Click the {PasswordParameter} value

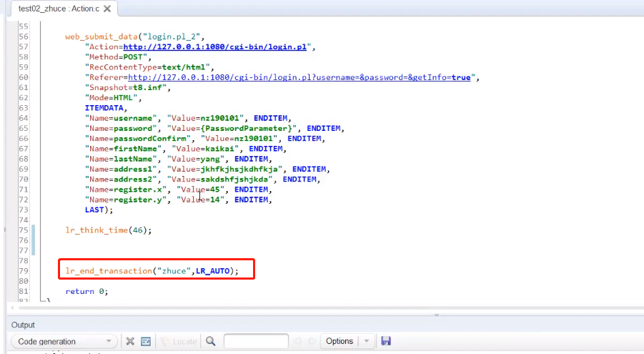tap(246, 128)
